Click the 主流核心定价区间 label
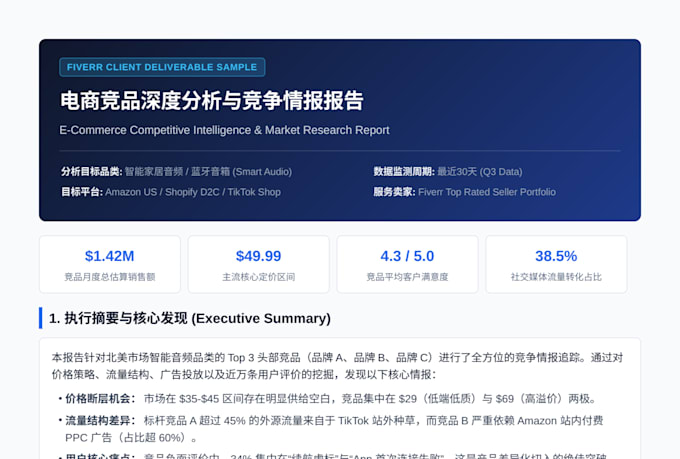 258,277
